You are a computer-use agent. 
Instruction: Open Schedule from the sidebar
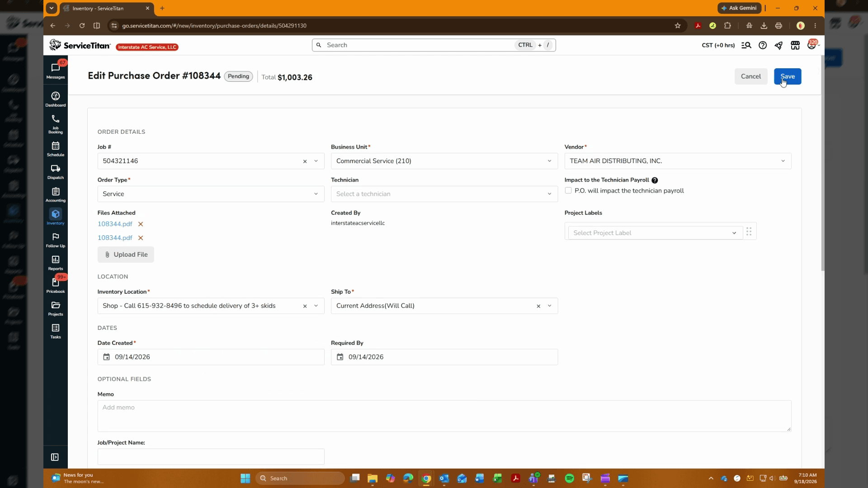tap(56, 149)
